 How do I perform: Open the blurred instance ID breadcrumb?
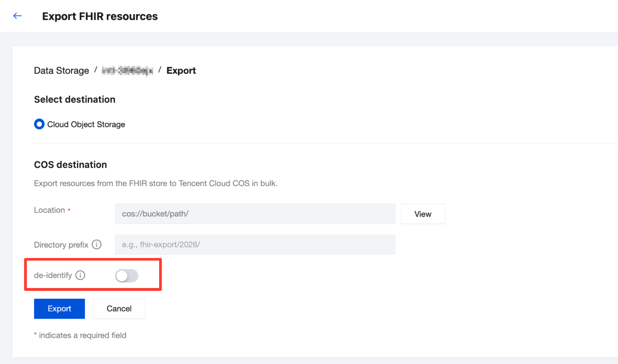(127, 70)
